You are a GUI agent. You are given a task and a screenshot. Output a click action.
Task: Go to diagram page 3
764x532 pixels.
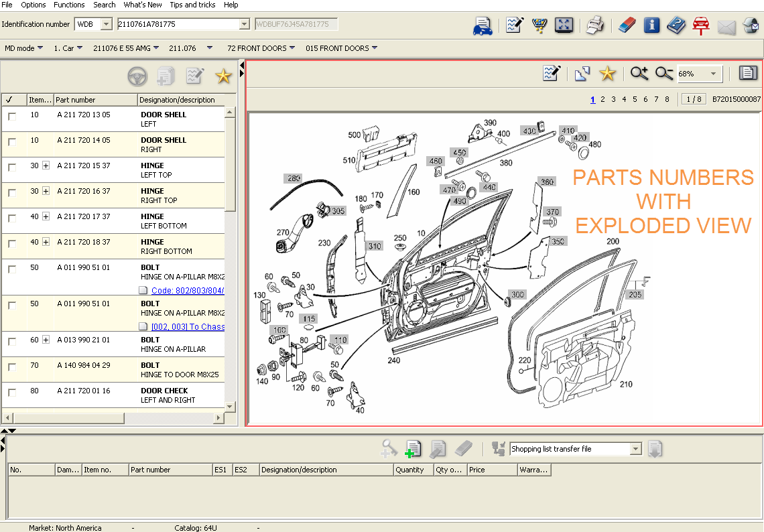(613, 99)
